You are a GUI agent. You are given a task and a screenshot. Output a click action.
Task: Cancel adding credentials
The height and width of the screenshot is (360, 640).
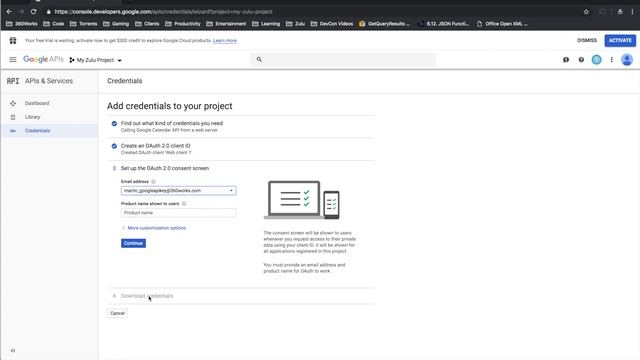coord(118,313)
